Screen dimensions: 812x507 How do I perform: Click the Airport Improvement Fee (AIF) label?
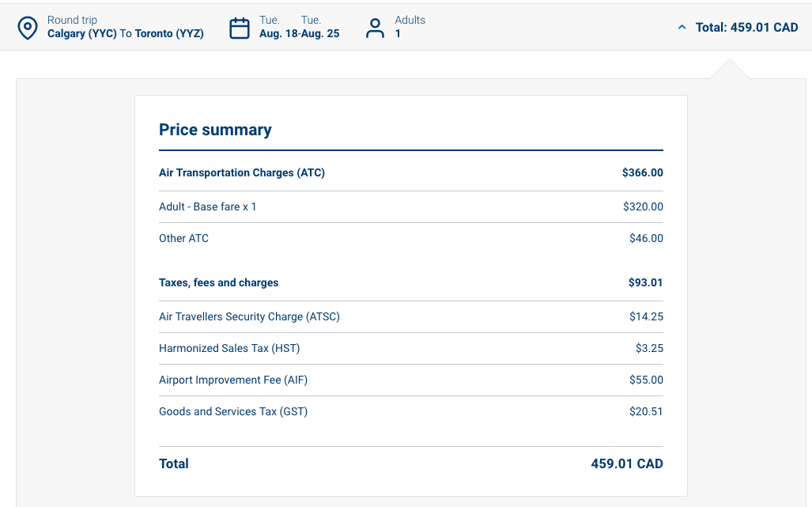tap(233, 380)
